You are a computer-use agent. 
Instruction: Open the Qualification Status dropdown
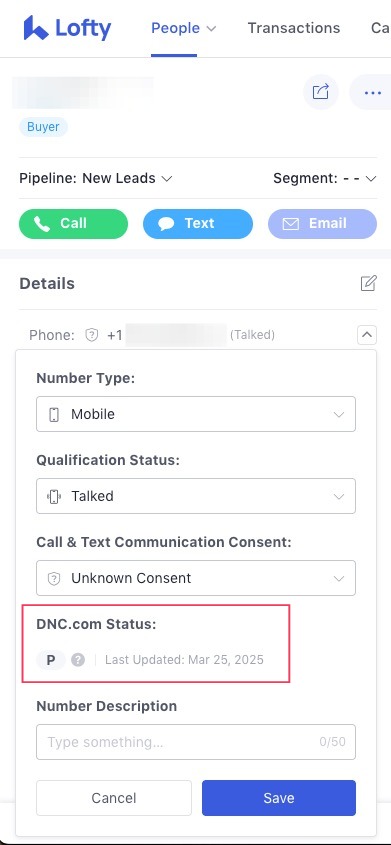196,496
